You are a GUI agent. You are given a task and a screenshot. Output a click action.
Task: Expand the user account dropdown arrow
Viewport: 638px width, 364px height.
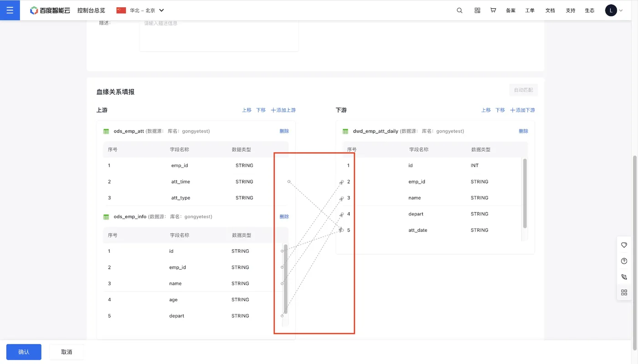pos(621,10)
